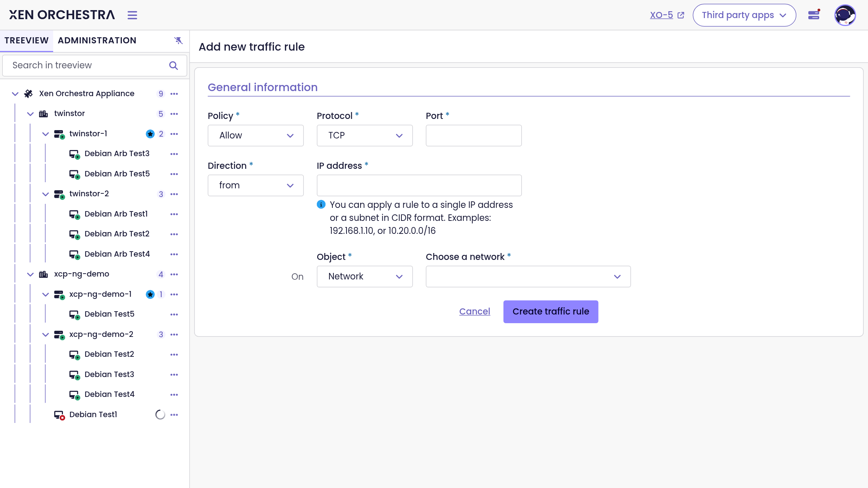Image resolution: width=868 pixels, height=488 pixels.
Task: Open more options for Debian Test5
Action: (x=174, y=314)
